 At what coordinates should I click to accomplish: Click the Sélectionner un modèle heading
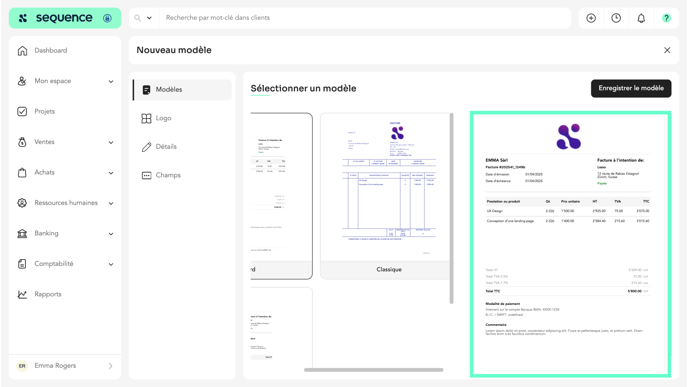pyautogui.click(x=303, y=88)
